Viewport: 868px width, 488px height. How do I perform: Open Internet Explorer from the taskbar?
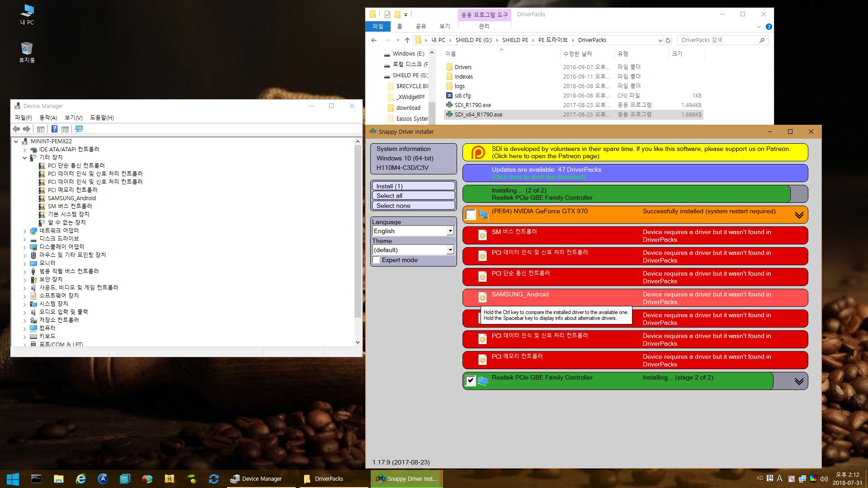(x=81, y=479)
